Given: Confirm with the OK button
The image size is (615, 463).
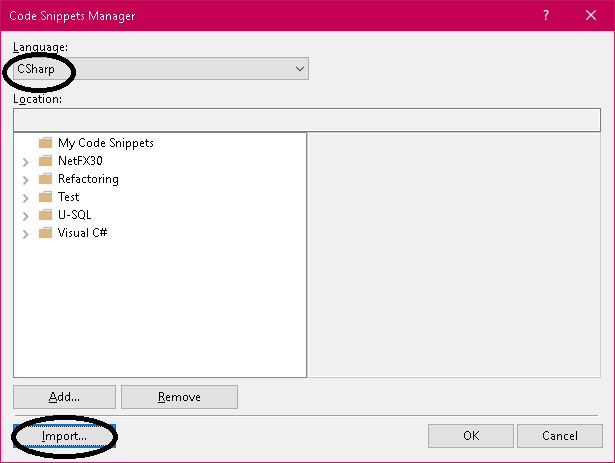Looking at the screenshot, I should click(470, 436).
